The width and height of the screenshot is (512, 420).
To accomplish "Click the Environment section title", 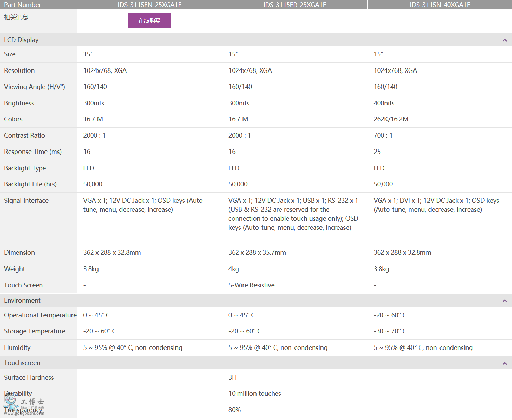I will coord(22,301).
